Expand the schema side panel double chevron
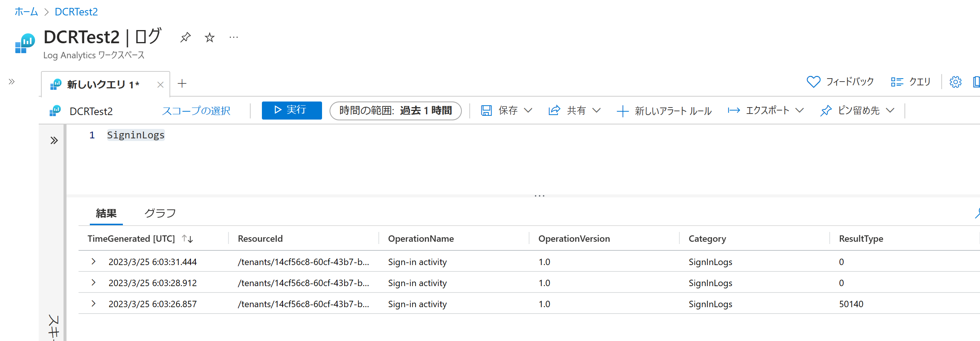This screenshot has height=341, width=980. tap(54, 141)
